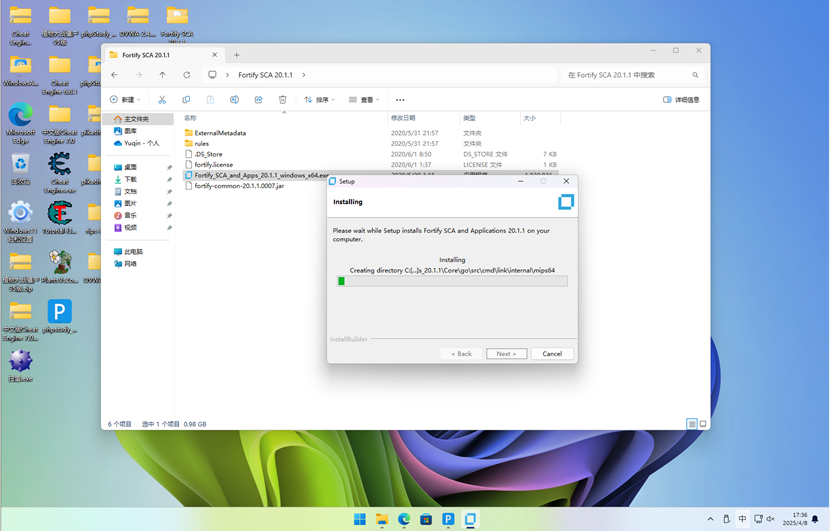Click the input method indicator in tray
Viewport: 830px width, 531px height.
pos(742,519)
